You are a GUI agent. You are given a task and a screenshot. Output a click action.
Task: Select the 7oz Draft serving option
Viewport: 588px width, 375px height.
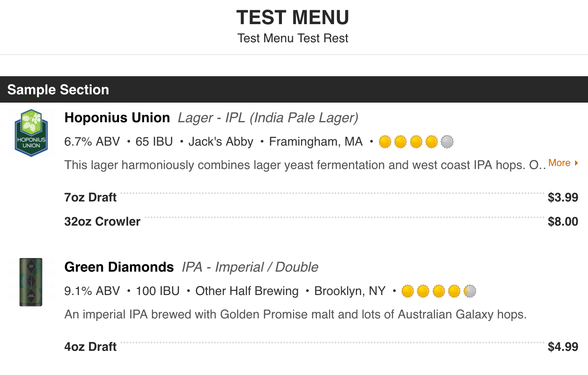(90, 197)
